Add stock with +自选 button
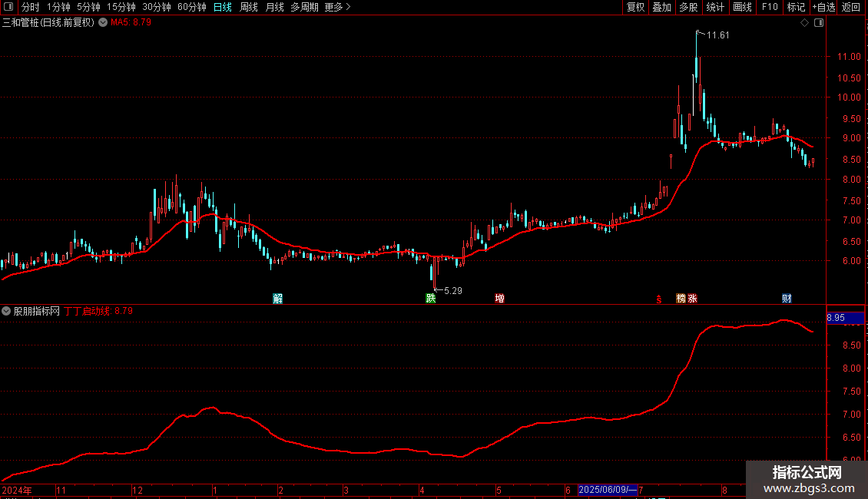The width and height of the screenshot is (868, 499). click(x=823, y=7)
